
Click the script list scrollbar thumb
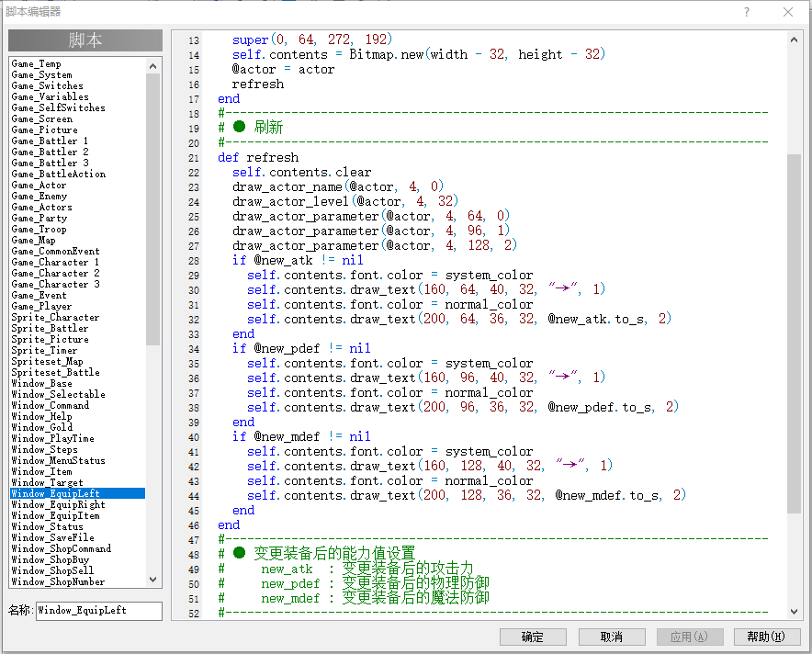click(152, 209)
